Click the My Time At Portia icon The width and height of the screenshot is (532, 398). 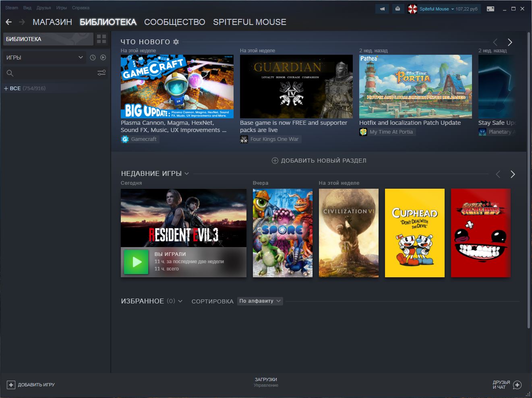click(x=363, y=132)
